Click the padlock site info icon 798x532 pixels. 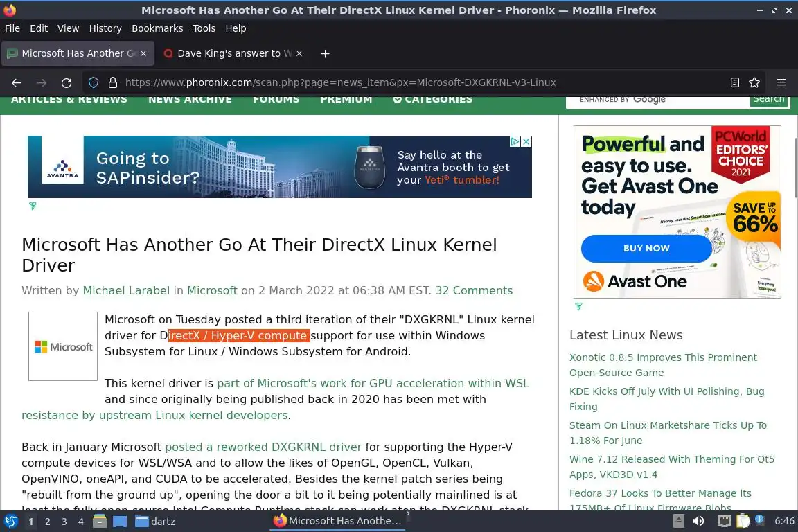(x=113, y=82)
